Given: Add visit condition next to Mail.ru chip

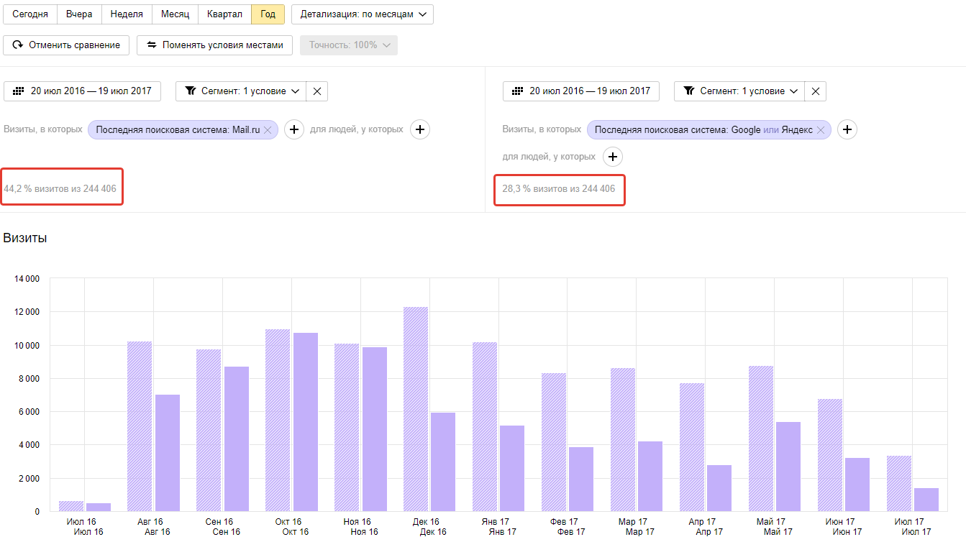Looking at the screenshot, I should [293, 130].
